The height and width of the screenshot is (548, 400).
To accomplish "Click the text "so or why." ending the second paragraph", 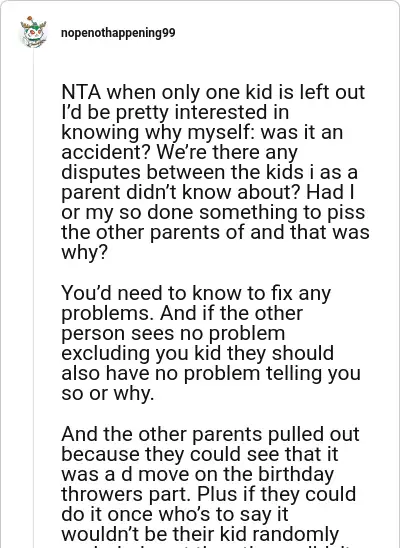I will [108, 394].
